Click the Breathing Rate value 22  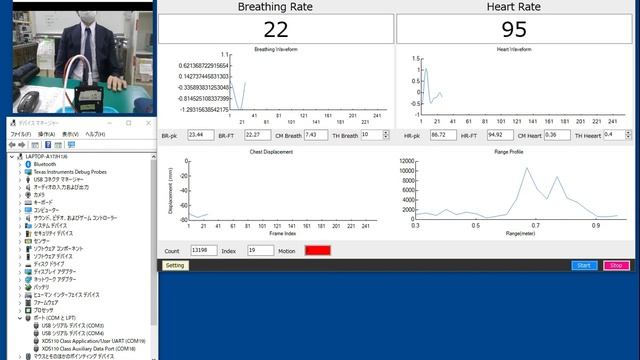[x=276, y=29]
